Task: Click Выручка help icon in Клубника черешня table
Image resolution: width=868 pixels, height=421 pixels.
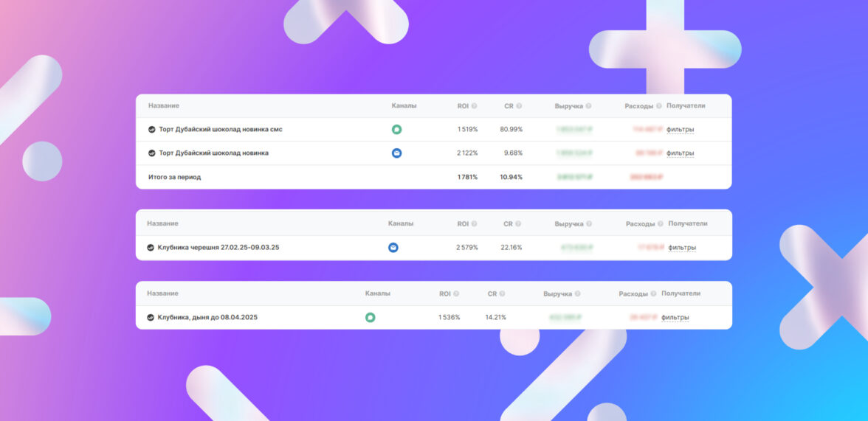Action: [588, 224]
